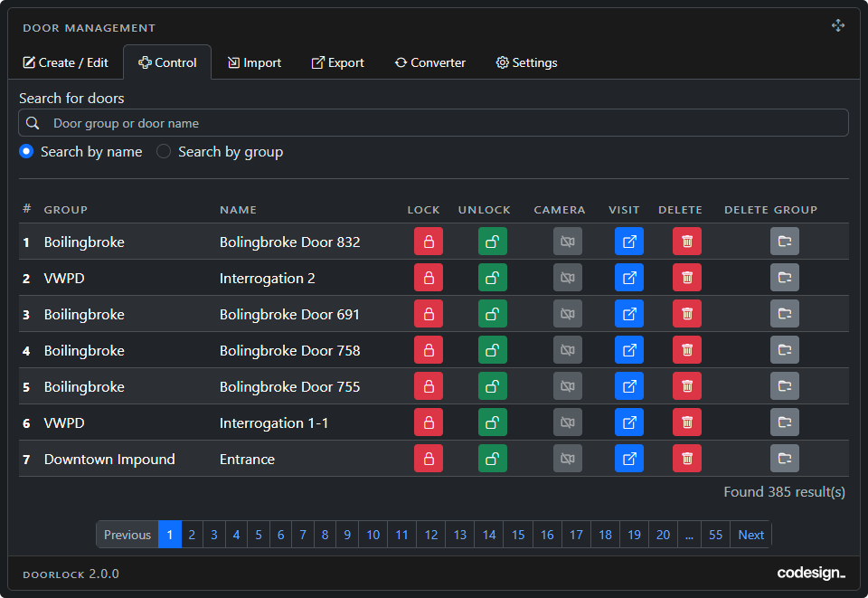Go to page 2 of results
The image size is (868, 598).
tap(192, 535)
